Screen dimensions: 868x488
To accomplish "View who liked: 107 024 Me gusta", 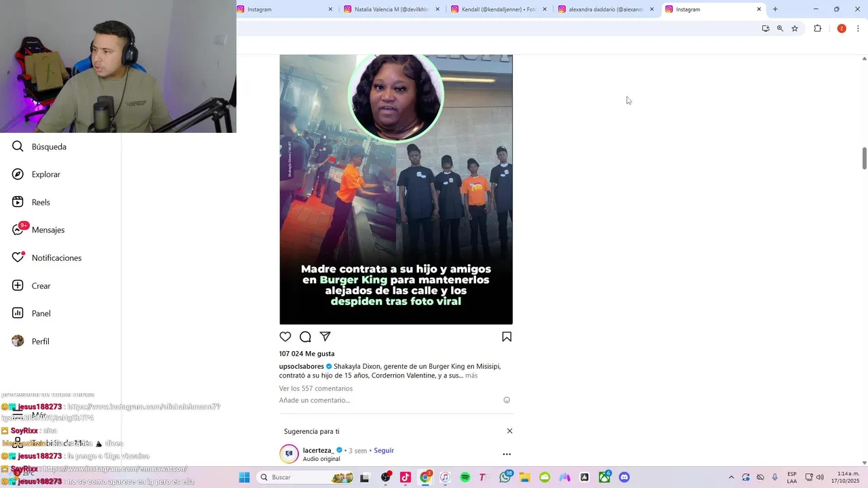I will [307, 354].
